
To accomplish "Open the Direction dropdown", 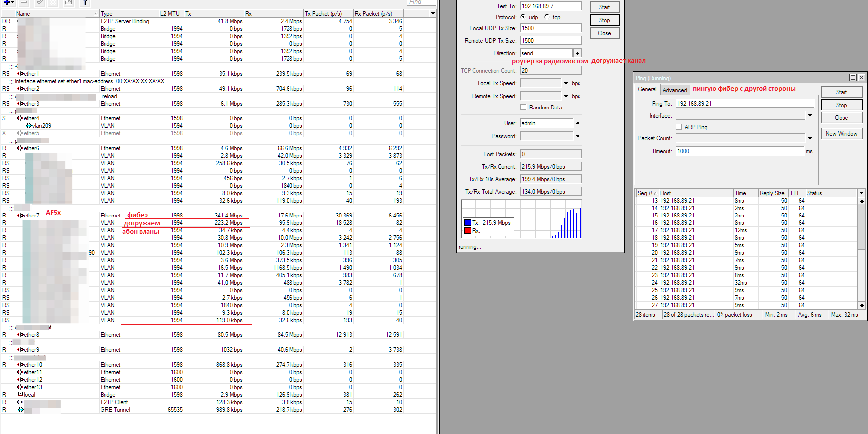I will 577,53.
